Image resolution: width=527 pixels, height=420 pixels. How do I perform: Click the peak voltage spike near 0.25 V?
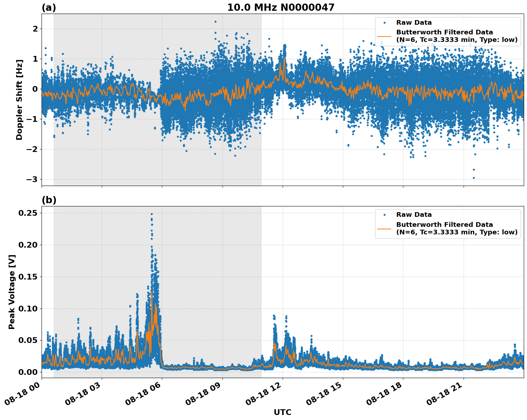click(x=152, y=214)
